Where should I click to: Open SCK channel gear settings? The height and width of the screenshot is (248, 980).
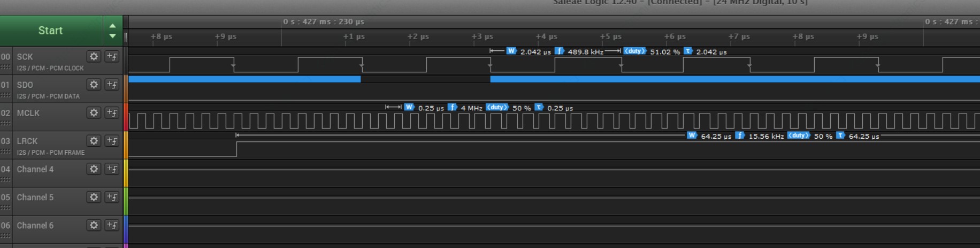point(94,56)
